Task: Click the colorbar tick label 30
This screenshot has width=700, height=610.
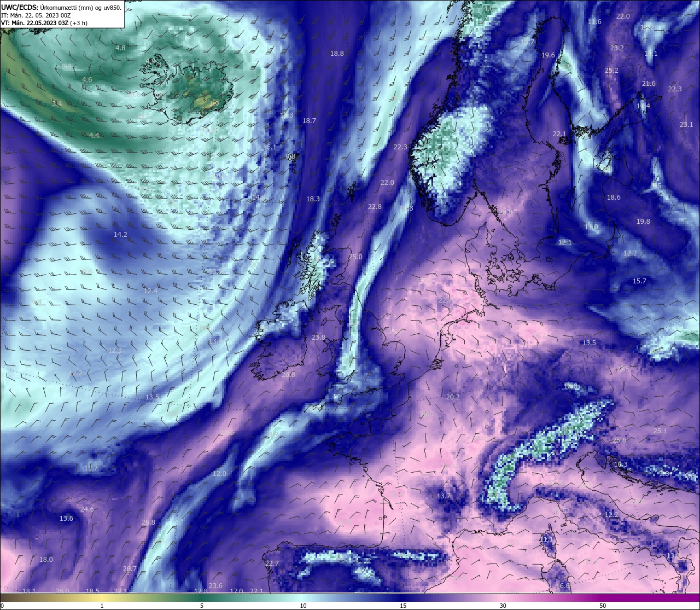Action: point(503,606)
